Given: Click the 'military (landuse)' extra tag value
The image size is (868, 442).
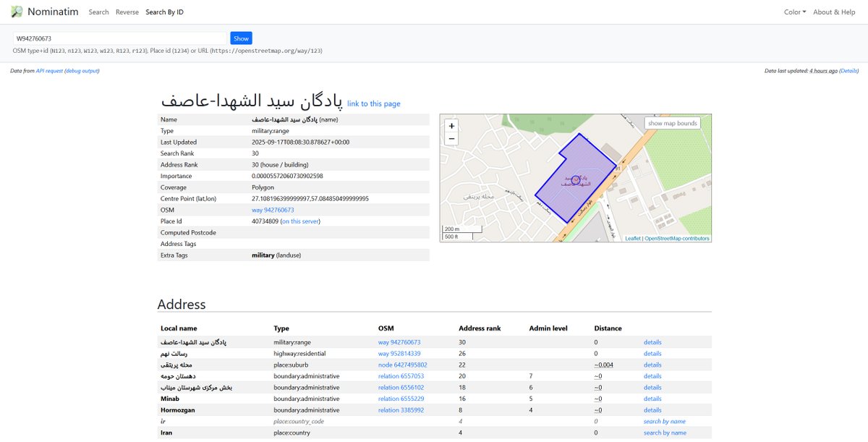Looking at the screenshot, I should pyautogui.click(x=276, y=255).
